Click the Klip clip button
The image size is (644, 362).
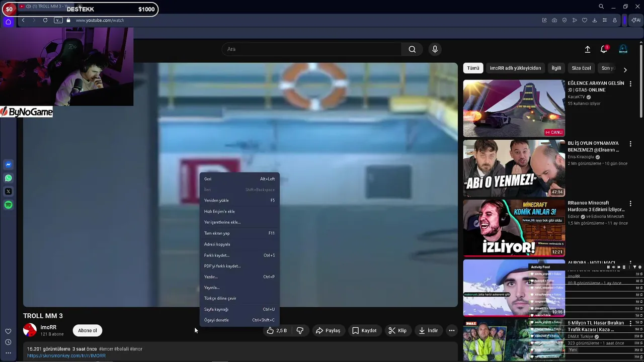click(x=397, y=330)
